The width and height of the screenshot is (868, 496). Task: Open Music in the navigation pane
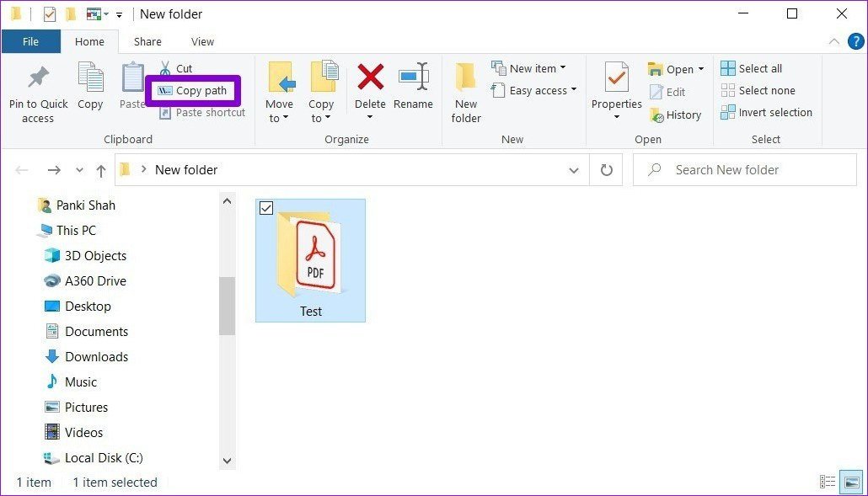(71, 382)
